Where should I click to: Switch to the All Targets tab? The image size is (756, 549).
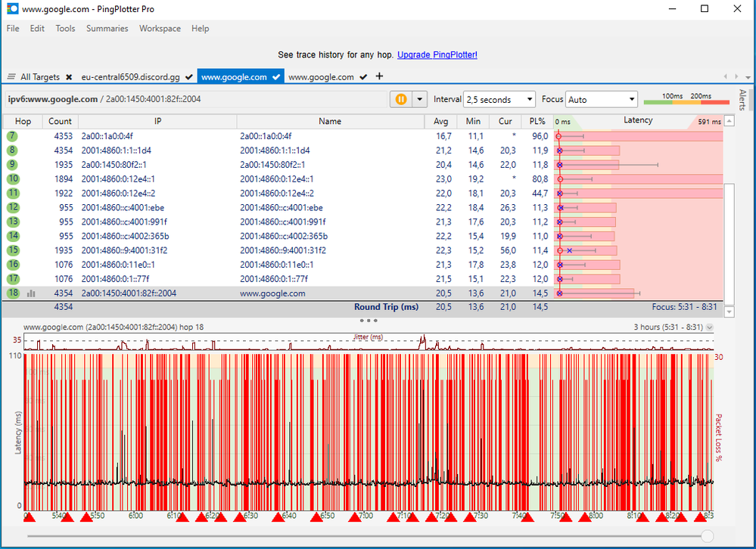[x=40, y=77]
